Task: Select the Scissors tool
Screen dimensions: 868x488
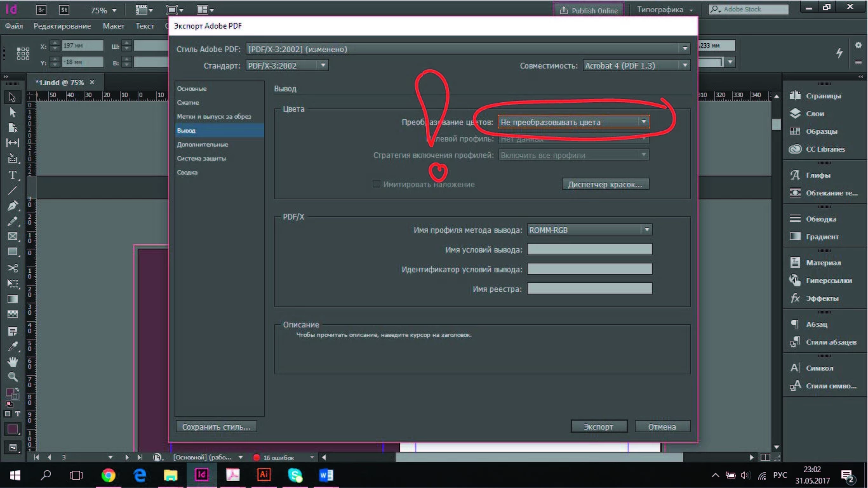Action: tap(12, 268)
